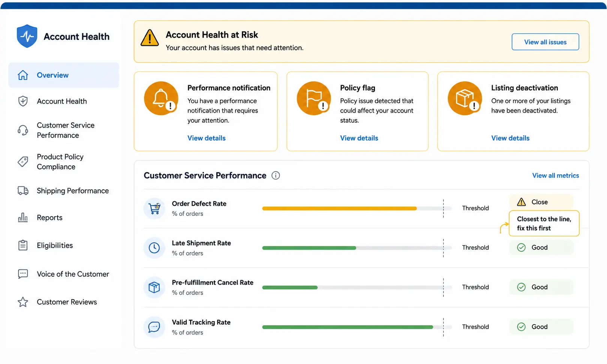Viewport: 607px width, 364px height.
Task: Click the Policy flag card title
Action: coord(358,88)
